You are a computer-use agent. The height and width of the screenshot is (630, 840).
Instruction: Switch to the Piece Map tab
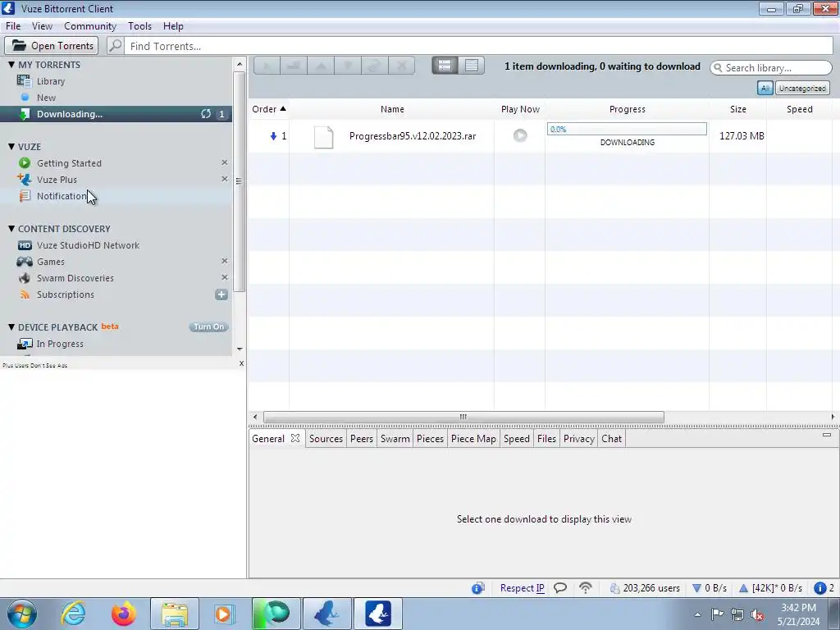[473, 439]
